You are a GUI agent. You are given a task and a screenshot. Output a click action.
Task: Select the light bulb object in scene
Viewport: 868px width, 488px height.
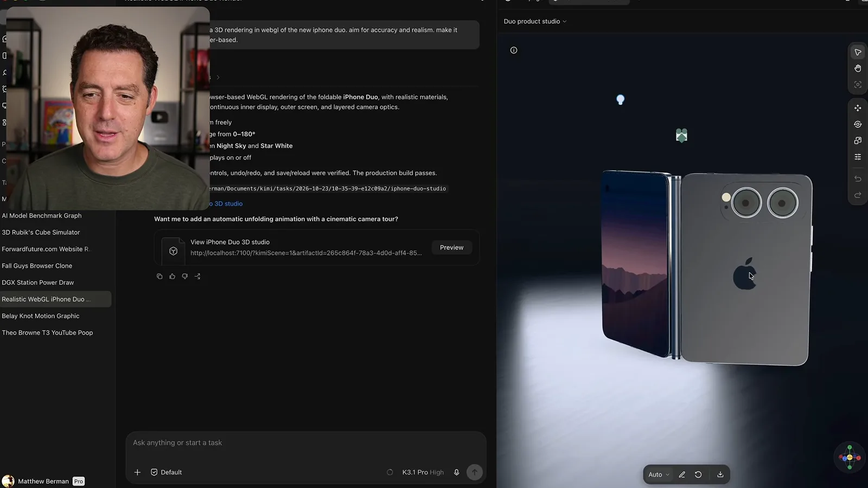[621, 100]
